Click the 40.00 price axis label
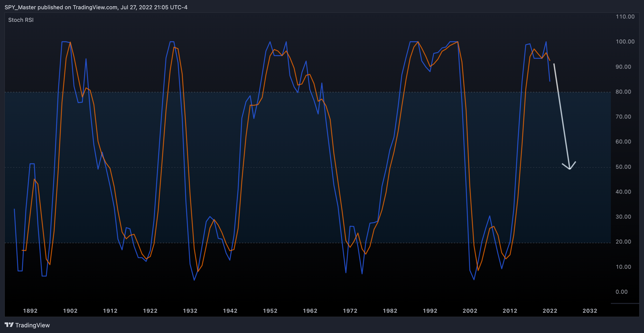 (x=623, y=192)
